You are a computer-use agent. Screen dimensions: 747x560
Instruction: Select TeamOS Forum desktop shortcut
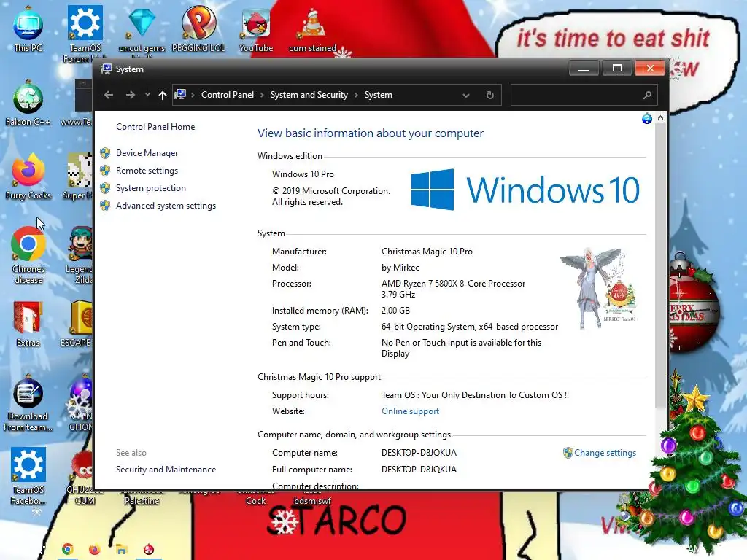click(x=85, y=34)
